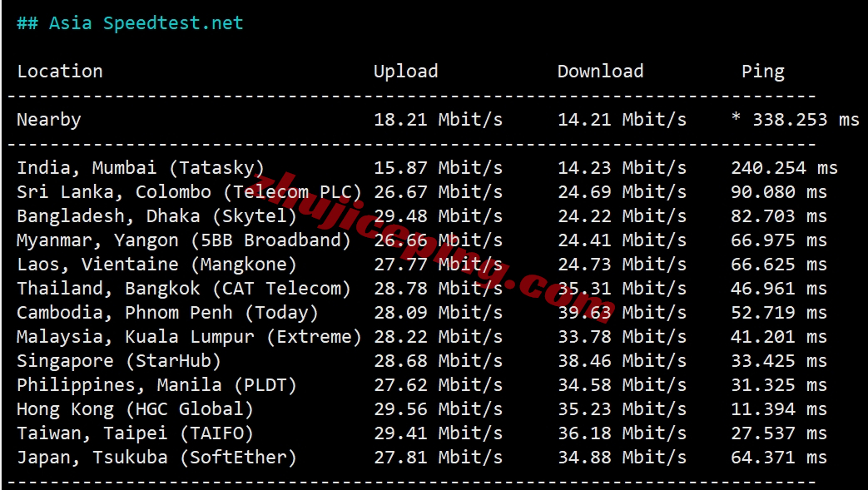Select the Download column header
This screenshot has width=868, height=490.
coord(600,72)
